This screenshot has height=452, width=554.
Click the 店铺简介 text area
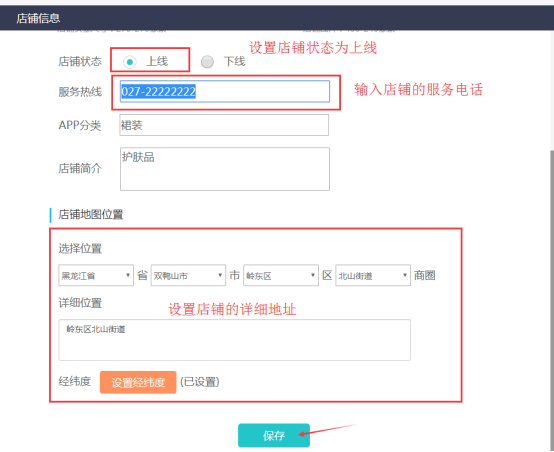[x=225, y=169]
